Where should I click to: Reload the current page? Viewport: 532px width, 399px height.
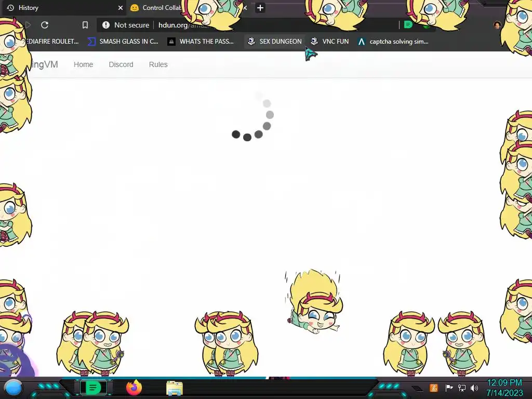coord(45,25)
